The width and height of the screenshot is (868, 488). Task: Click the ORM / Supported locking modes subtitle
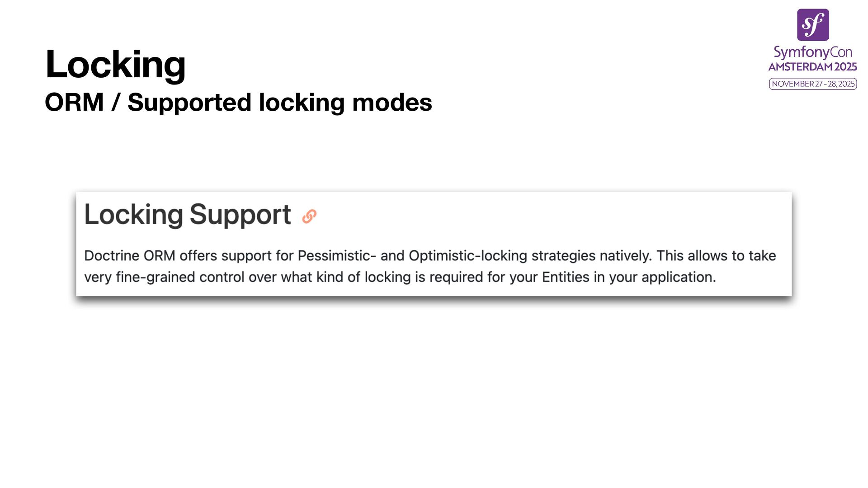pyautogui.click(x=238, y=103)
